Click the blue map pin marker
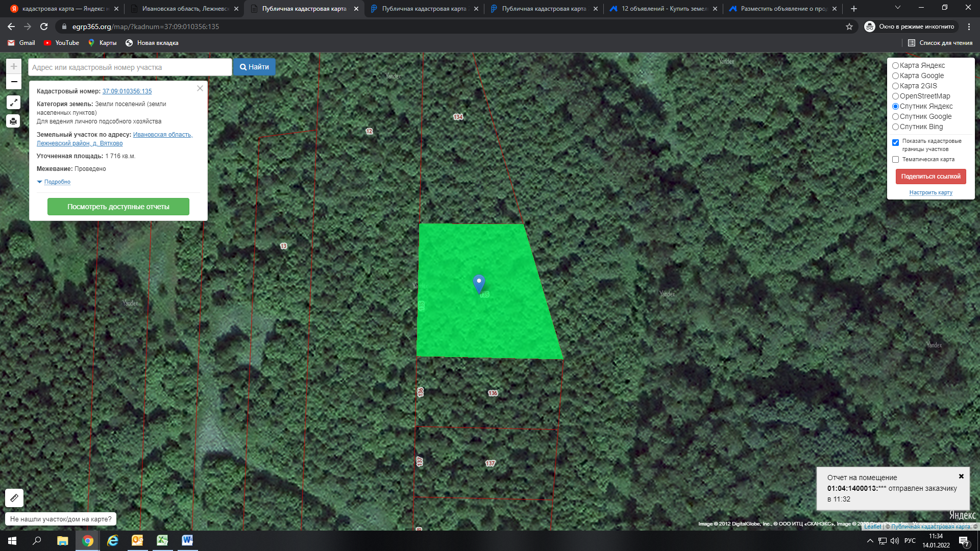The height and width of the screenshot is (551, 980). pos(479,283)
